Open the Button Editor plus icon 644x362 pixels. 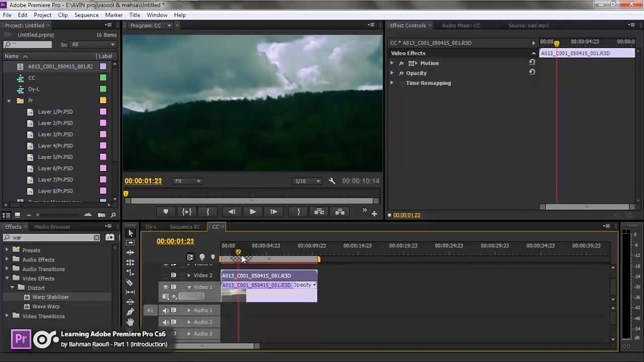374,214
